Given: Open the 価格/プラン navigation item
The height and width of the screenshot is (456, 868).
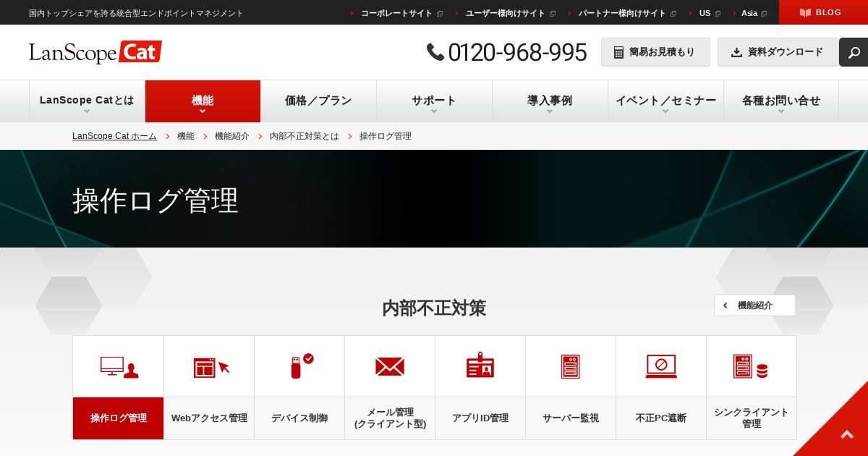Looking at the screenshot, I should 318,101.
